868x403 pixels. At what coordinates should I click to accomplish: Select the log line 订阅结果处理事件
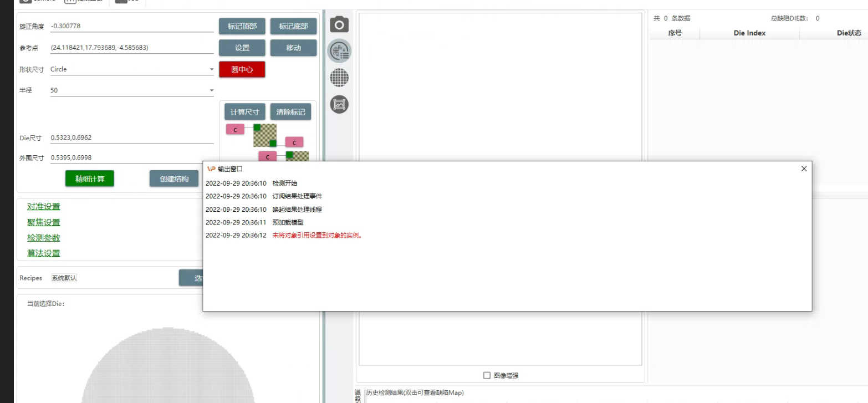click(297, 196)
